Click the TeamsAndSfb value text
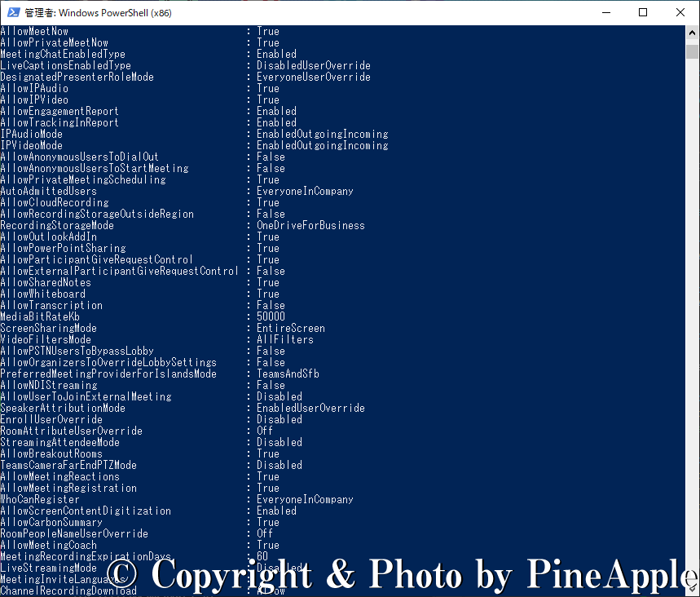Viewport: 700px width, 597px height. tap(288, 374)
